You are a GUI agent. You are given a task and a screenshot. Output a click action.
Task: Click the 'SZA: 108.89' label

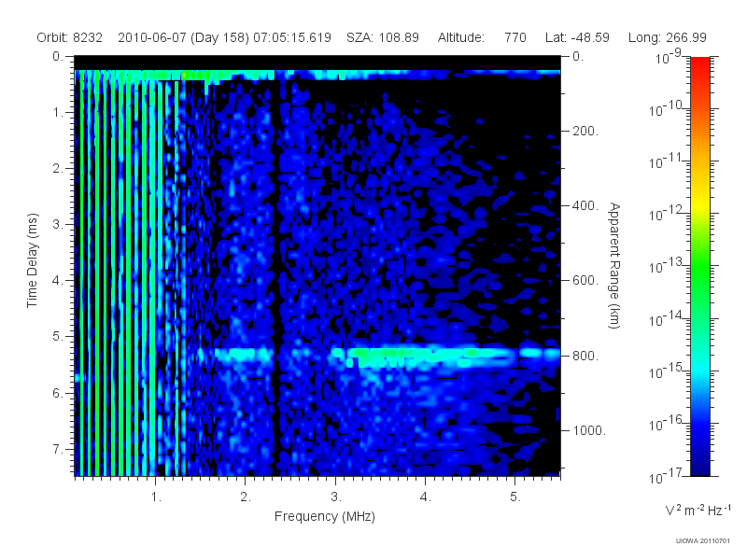pos(383,37)
